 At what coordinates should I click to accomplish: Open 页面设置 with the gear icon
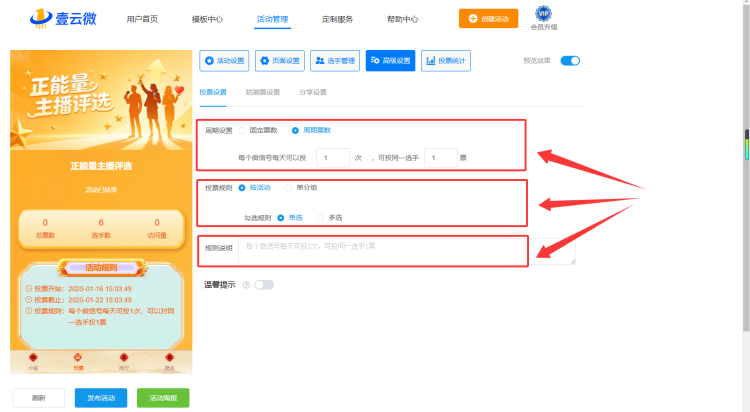tap(280, 61)
